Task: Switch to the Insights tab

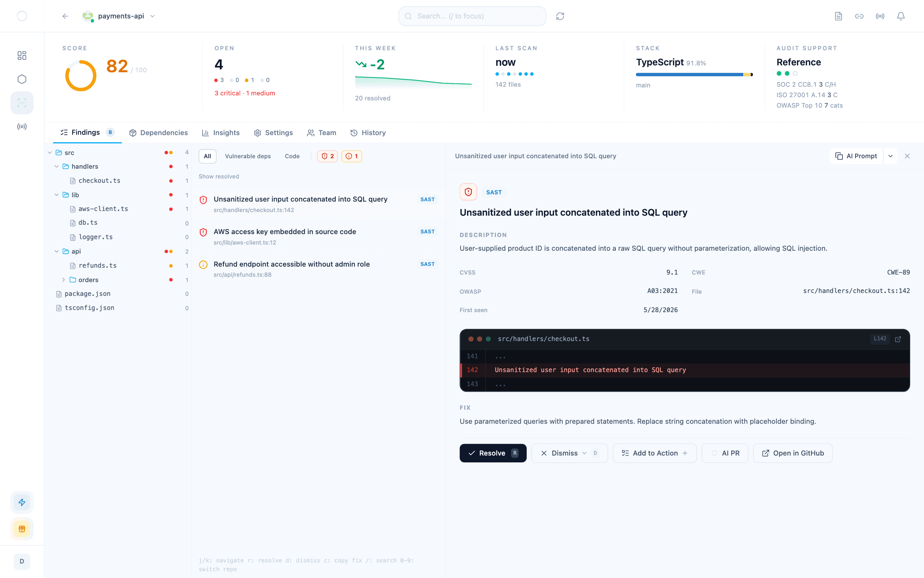Action: click(221, 133)
